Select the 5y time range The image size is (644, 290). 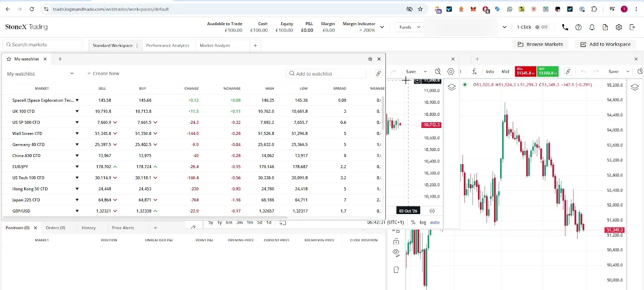point(210,223)
